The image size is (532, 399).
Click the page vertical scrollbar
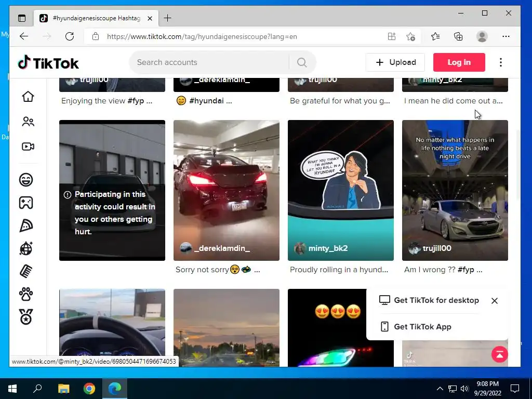point(518,166)
